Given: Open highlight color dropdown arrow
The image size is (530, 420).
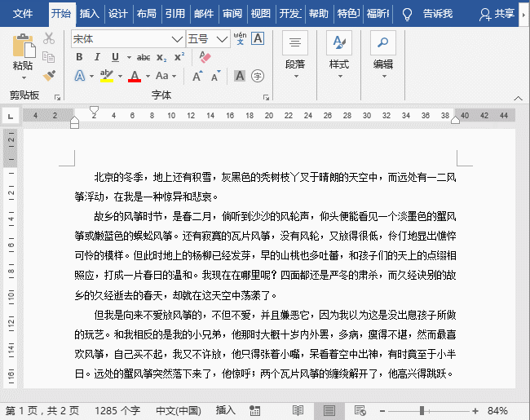Looking at the screenshot, I should pos(120,76).
